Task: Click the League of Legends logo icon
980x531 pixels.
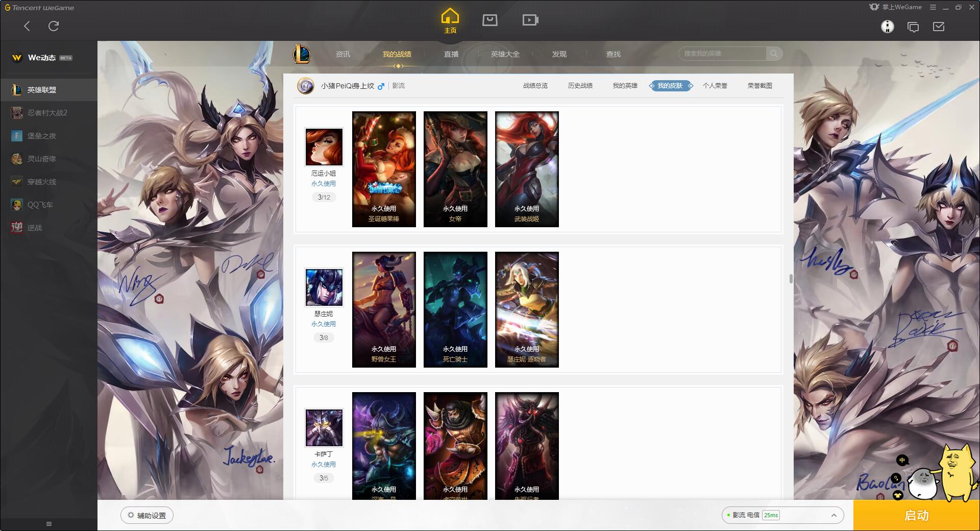Action: click(302, 54)
